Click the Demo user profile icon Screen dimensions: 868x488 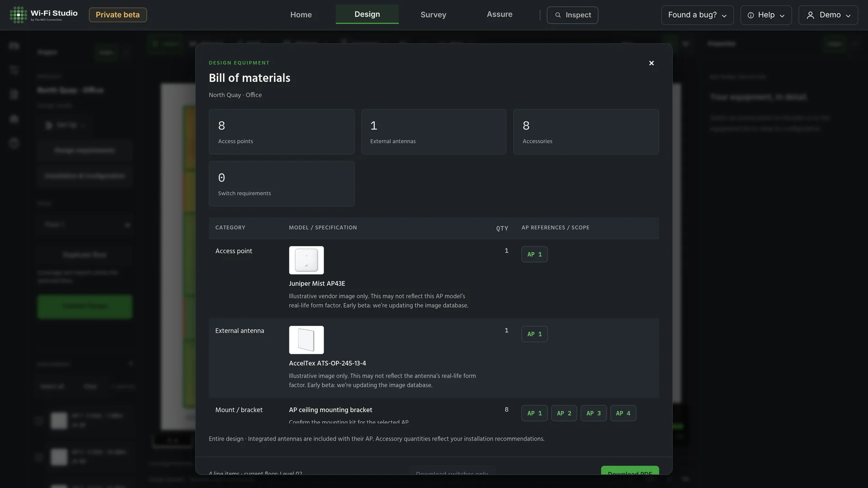point(811,15)
